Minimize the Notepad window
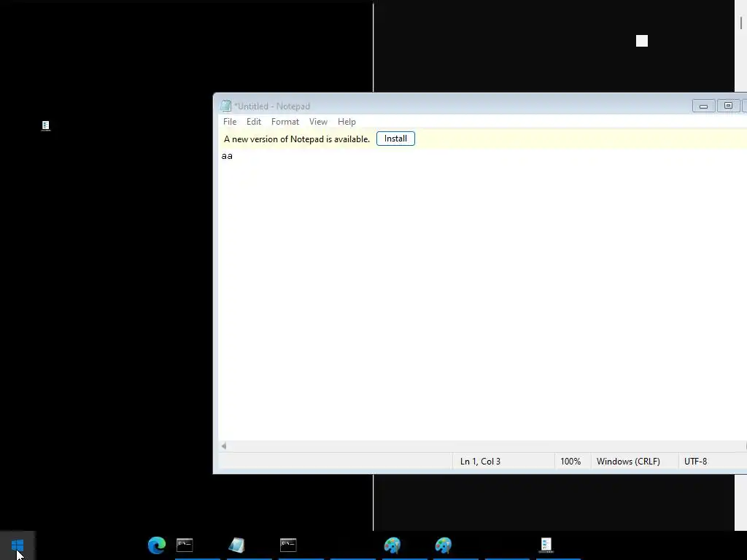This screenshot has height=560, width=747. 703,106
